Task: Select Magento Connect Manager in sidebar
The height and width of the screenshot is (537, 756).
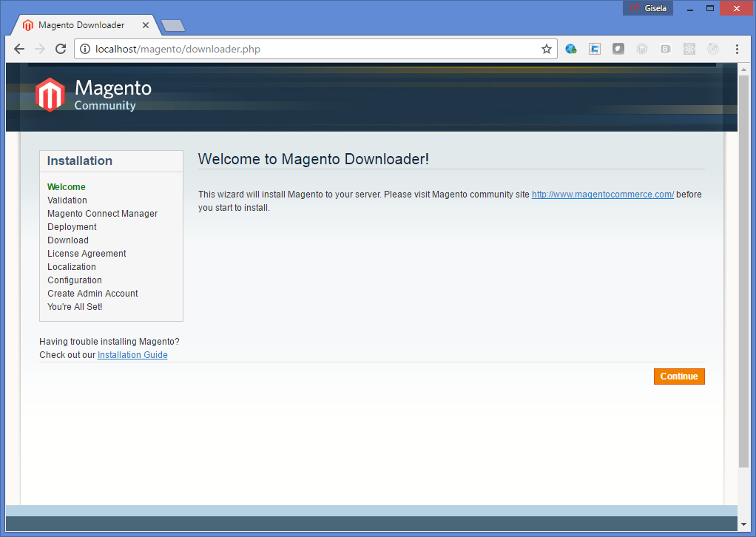Action: [x=102, y=214]
